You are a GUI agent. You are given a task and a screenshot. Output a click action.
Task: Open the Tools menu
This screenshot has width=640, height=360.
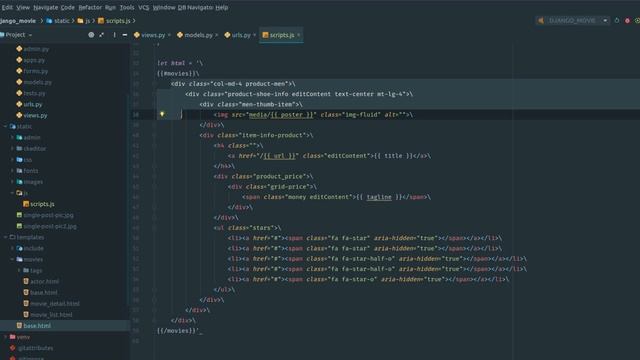[x=127, y=7]
